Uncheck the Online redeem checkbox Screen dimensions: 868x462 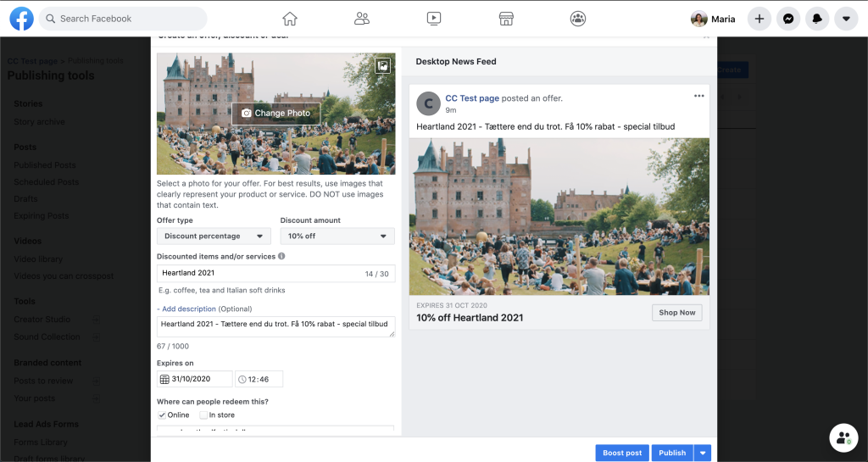163,415
